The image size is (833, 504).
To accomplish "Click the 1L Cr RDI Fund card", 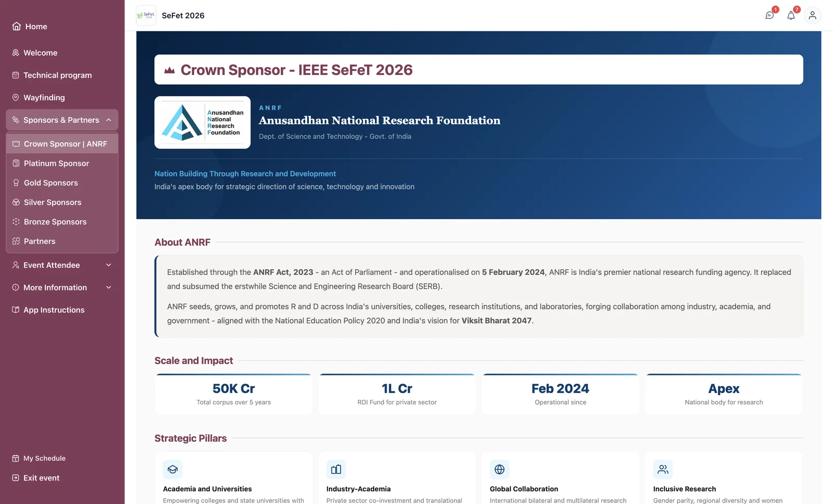I will coord(397,394).
